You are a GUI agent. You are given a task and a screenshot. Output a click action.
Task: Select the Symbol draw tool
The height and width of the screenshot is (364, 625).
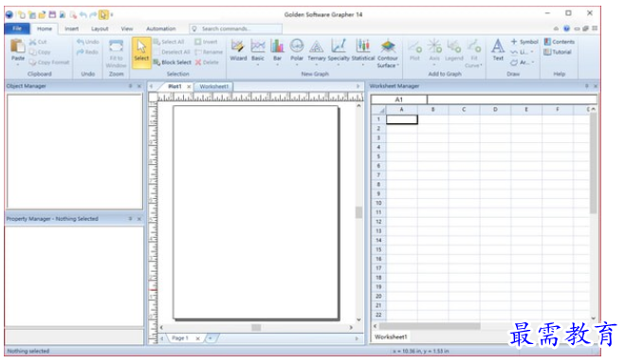(x=524, y=42)
